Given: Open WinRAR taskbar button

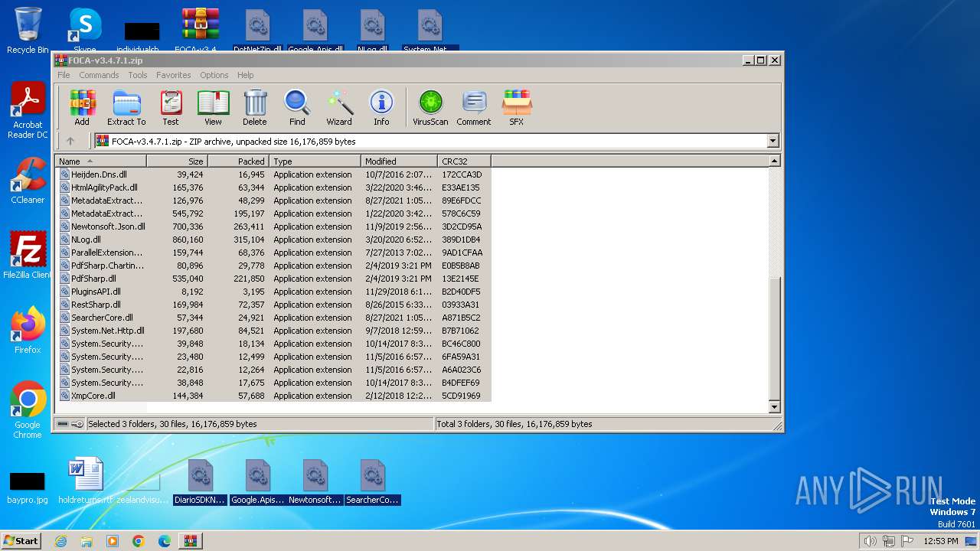Looking at the screenshot, I should click(190, 541).
